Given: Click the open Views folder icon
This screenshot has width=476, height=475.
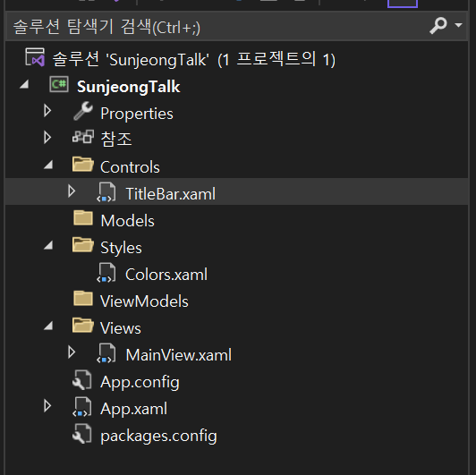Looking at the screenshot, I should pyautogui.click(x=83, y=325).
